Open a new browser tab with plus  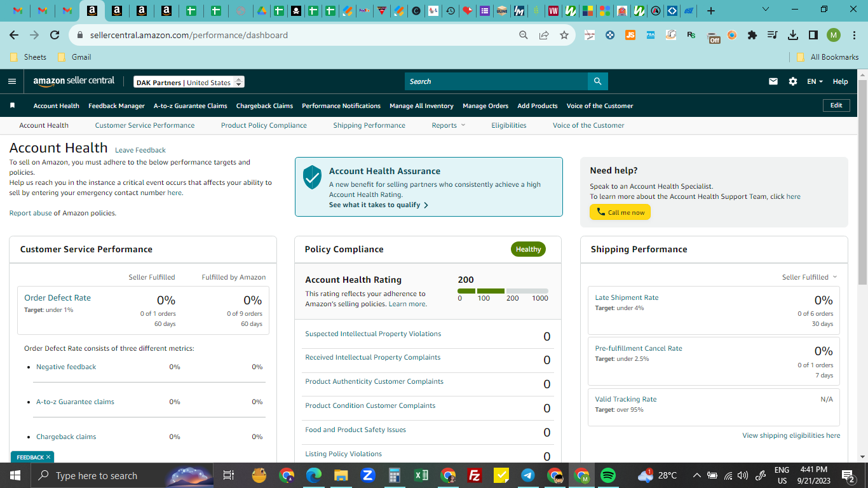coord(711,10)
